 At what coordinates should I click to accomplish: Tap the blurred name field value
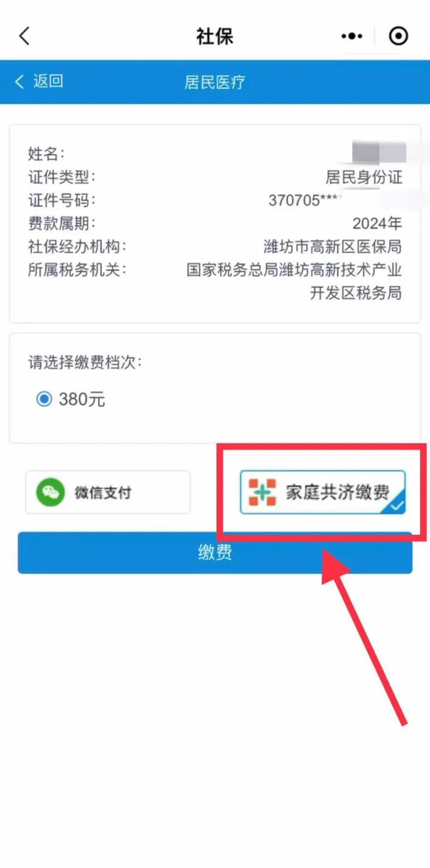pos(379,152)
